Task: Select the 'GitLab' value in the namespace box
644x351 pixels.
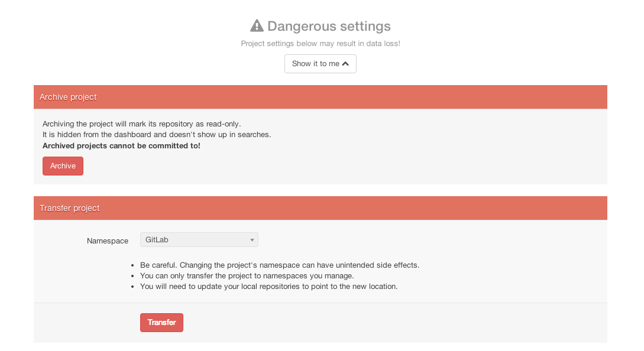Action: (157, 240)
